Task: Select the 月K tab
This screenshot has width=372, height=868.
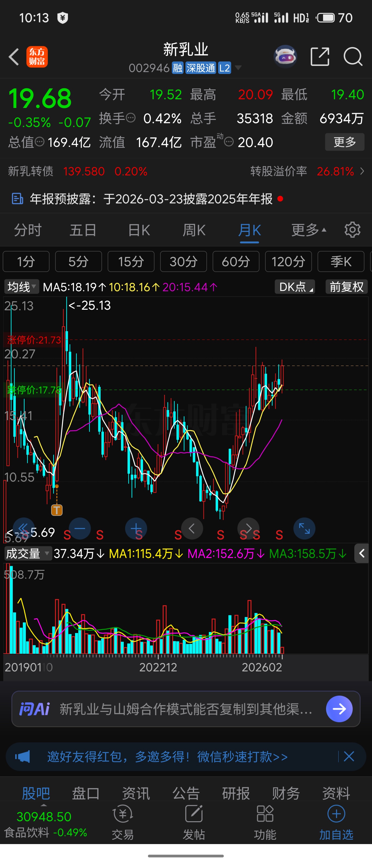Action: click(250, 230)
